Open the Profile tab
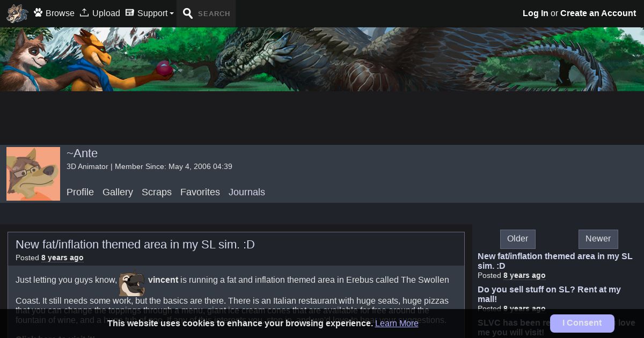 [80, 192]
